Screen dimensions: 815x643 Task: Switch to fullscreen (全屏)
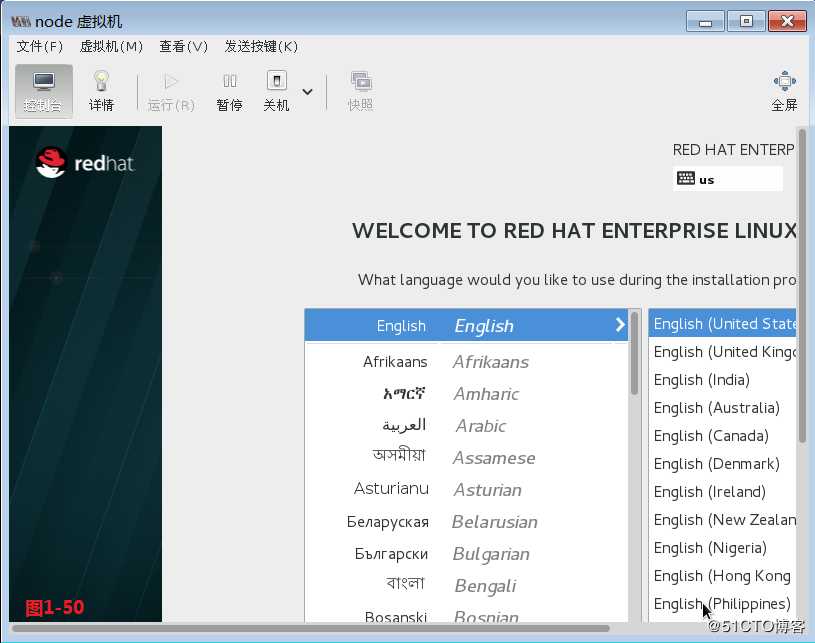(x=784, y=91)
